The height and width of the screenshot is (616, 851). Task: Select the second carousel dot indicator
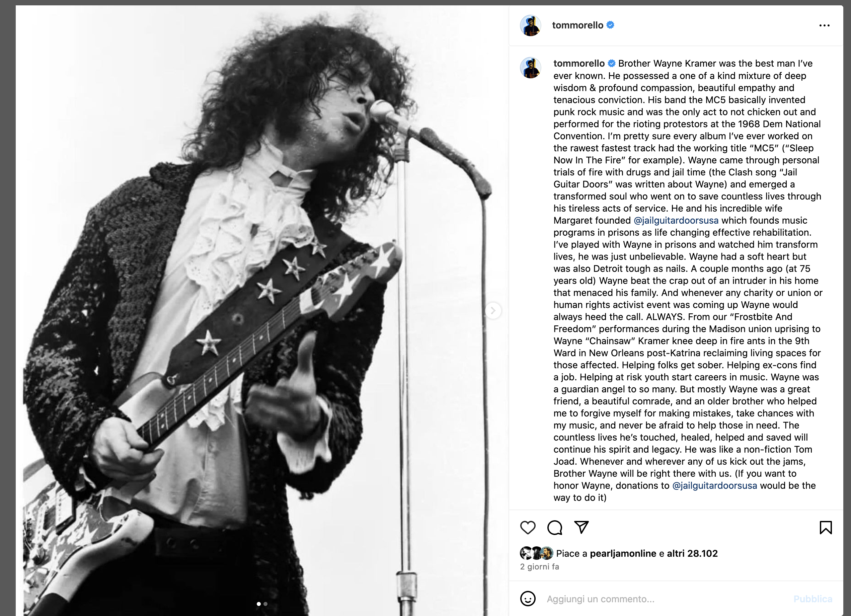coord(265,604)
